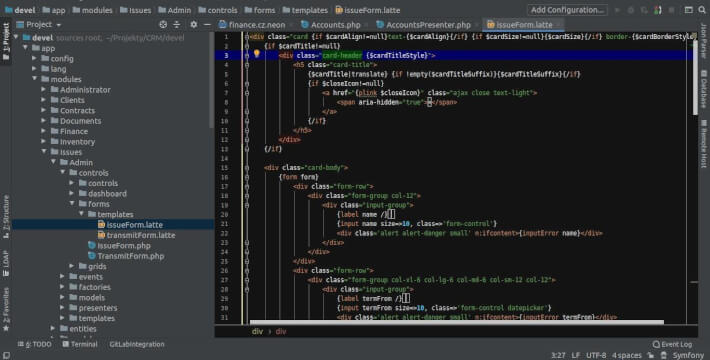Collapse the Issues folder arrow
This screenshot has width=710, height=360.
pyautogui.click(x=44, y=152)
